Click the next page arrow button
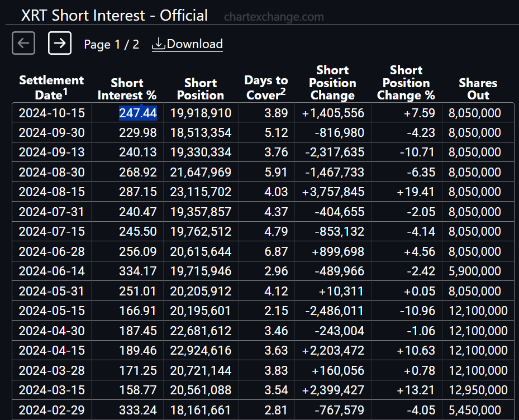This screenshot has width=519, height=420. (x=60, y=43)
